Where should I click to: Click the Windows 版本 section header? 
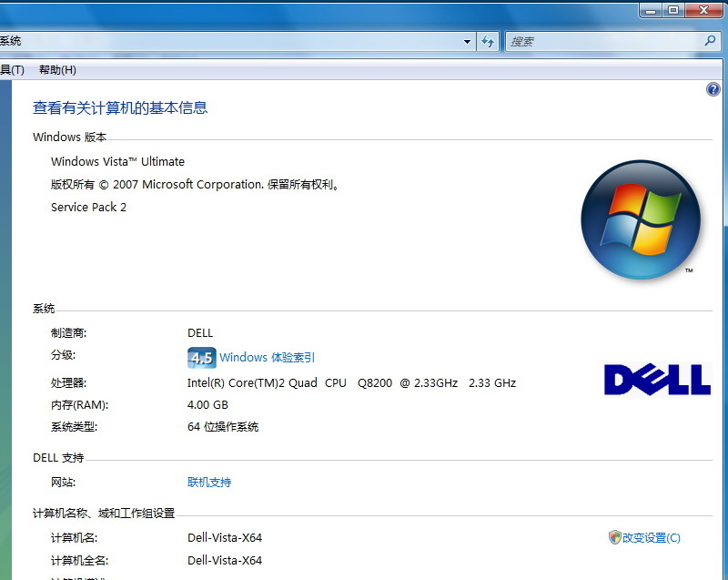(70, 137)
